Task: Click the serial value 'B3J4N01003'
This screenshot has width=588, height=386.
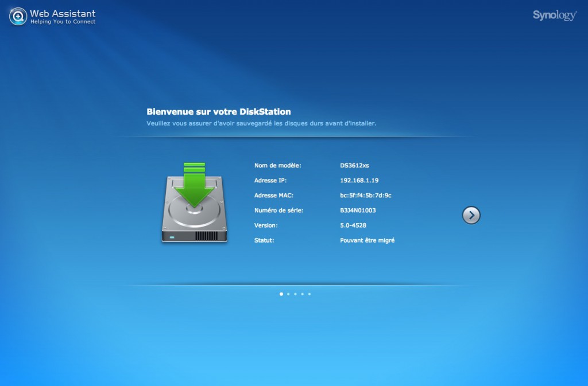Action: click(358, 210)
